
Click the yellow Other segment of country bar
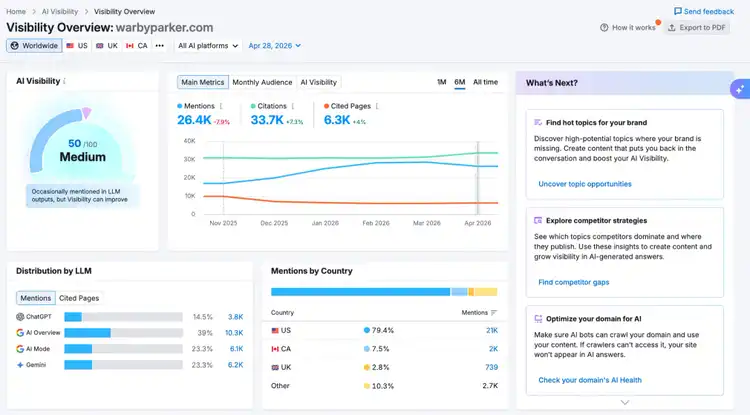(485, 292)
